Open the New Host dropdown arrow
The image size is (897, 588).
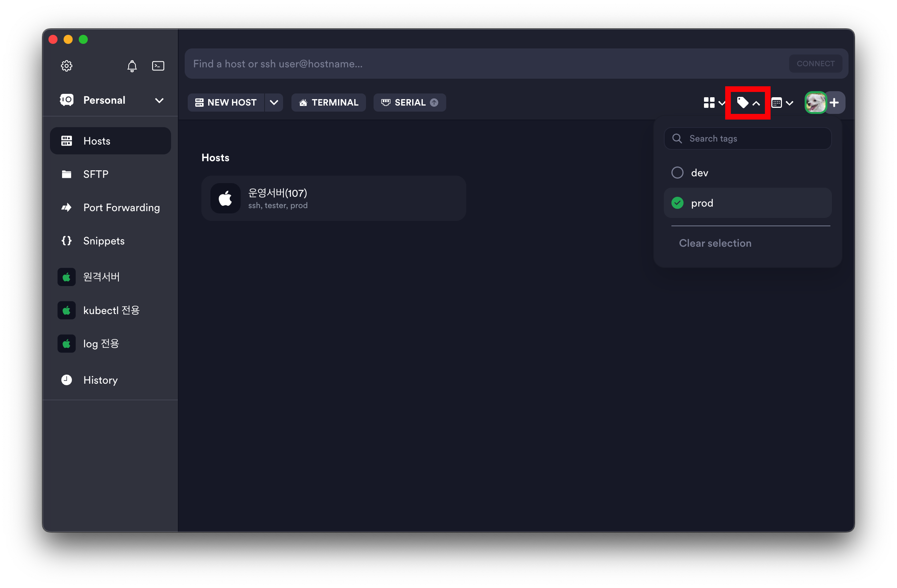(274, 103)
